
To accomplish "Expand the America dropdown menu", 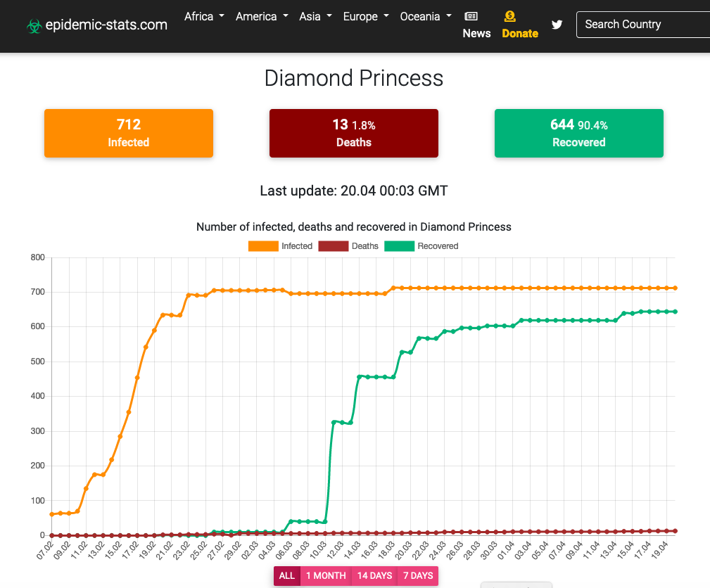I will click(x=261, y=16).
